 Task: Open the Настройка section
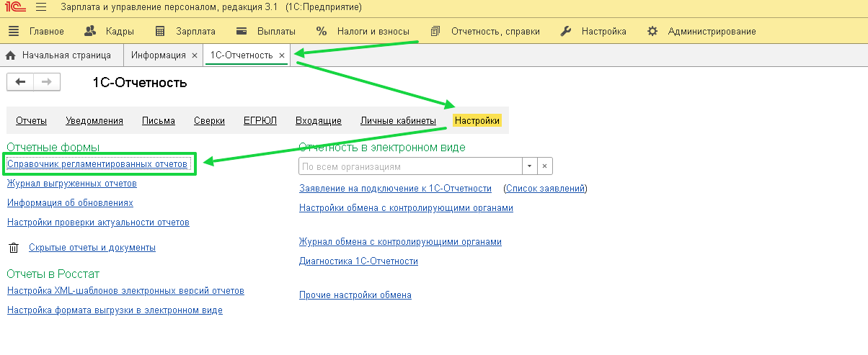click(593, 32)
